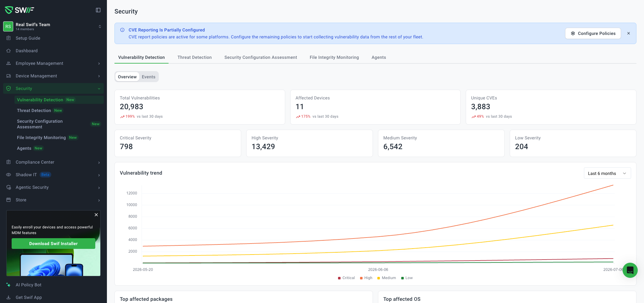Expand the Device Management menu chevron
Screen dimensions: 644x303
click(99, 76)
